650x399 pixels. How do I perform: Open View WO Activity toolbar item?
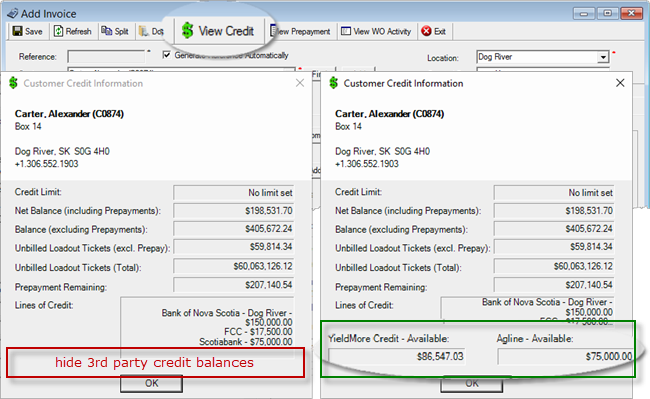click(376, 31)
